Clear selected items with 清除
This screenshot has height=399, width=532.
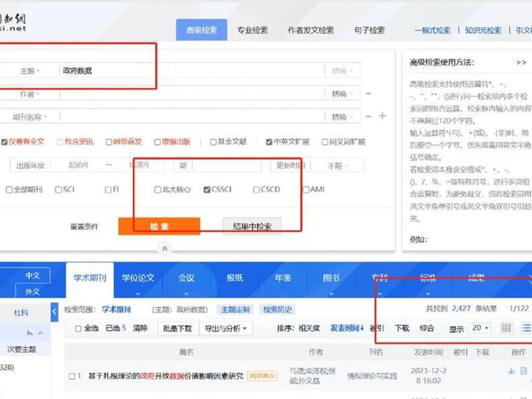click(x=140, y=329)
